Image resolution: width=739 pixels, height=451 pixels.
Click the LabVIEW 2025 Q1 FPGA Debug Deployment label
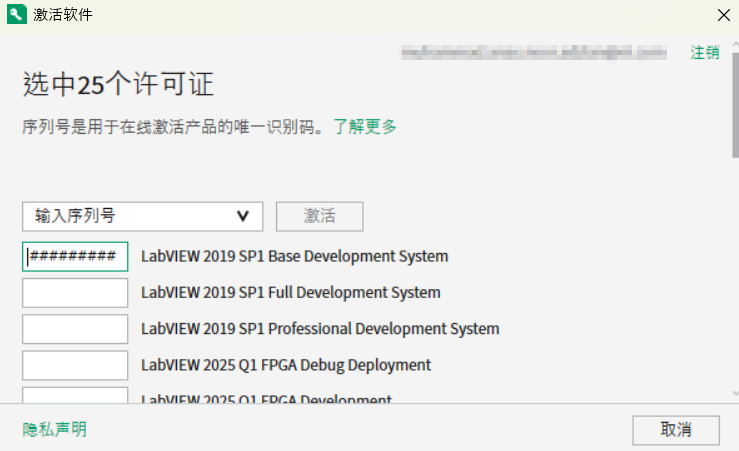tap(286, 365)
